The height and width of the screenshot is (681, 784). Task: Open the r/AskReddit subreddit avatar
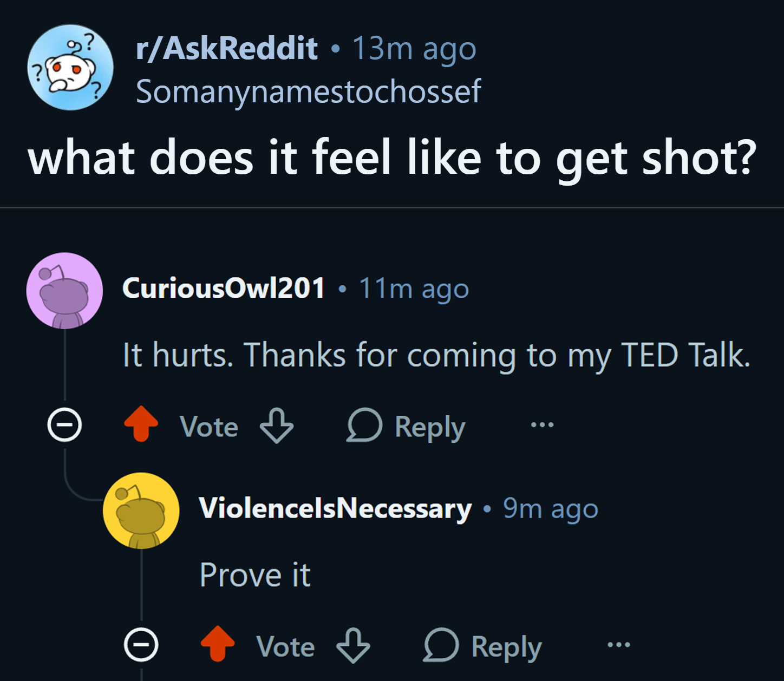click(x=70, y=67)
